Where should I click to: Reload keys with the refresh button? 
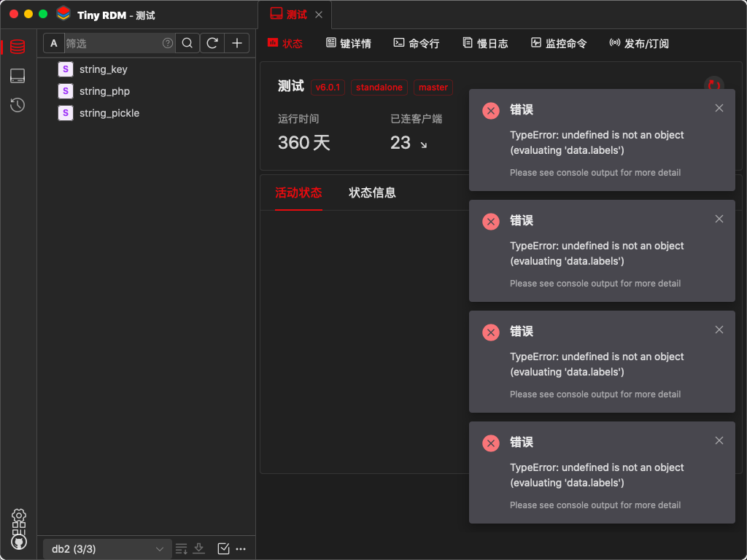pyautogui.click(x=212, y=43)
